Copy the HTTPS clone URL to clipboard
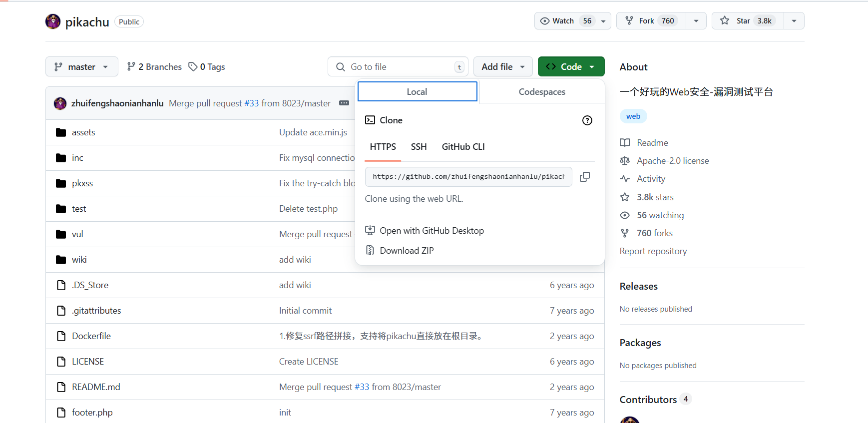This screenshot has width=868, height=423. coord(584,177)
